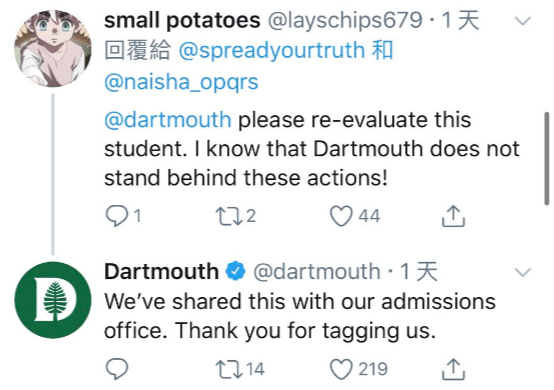The image size is (554, 390).
Task: Share the Dartmouth tweet
Action: pyautogui.click(x=453, y=369)
